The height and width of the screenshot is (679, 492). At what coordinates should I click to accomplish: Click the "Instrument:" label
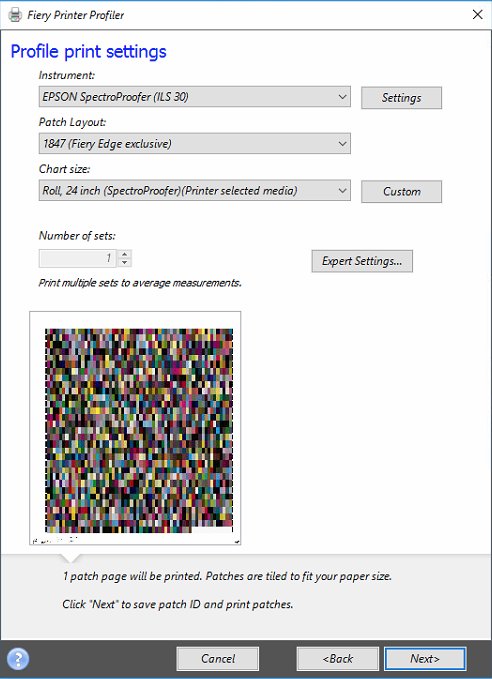tap(67, 75)
